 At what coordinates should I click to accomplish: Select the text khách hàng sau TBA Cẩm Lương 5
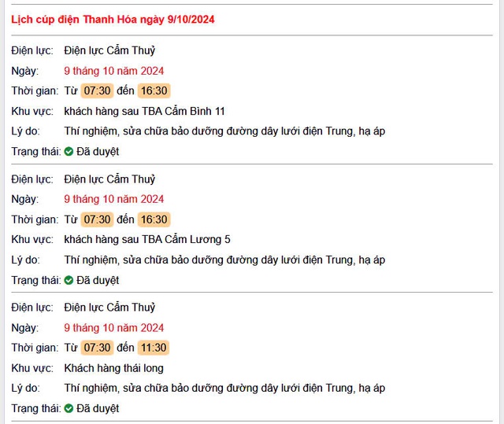click(147, 239)
